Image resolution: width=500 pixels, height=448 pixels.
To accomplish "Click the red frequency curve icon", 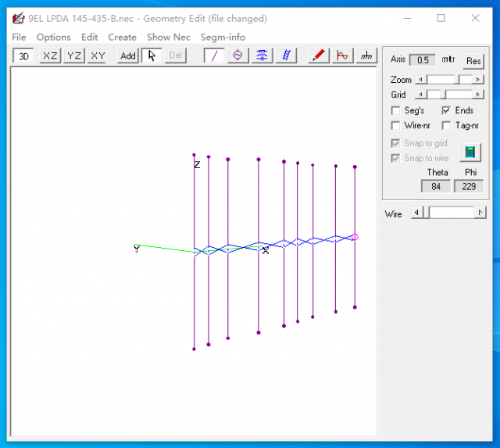I will pos(342,56).
